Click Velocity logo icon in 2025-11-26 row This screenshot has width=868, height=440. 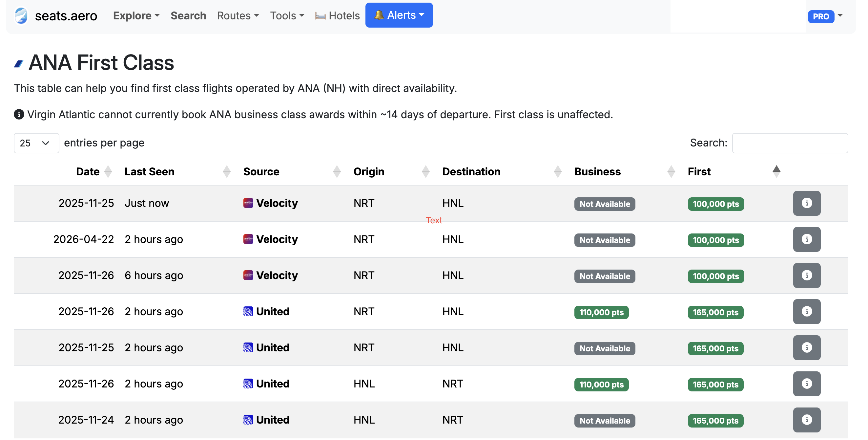[248, 275]
